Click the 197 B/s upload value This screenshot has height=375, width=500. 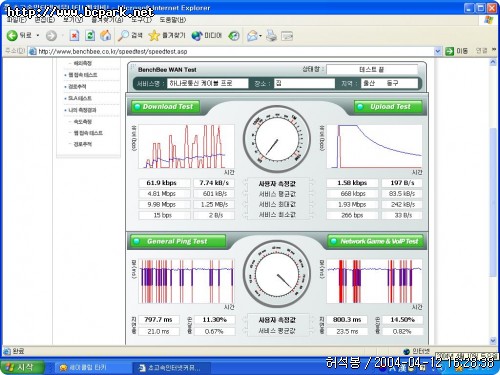coord(402,183)
